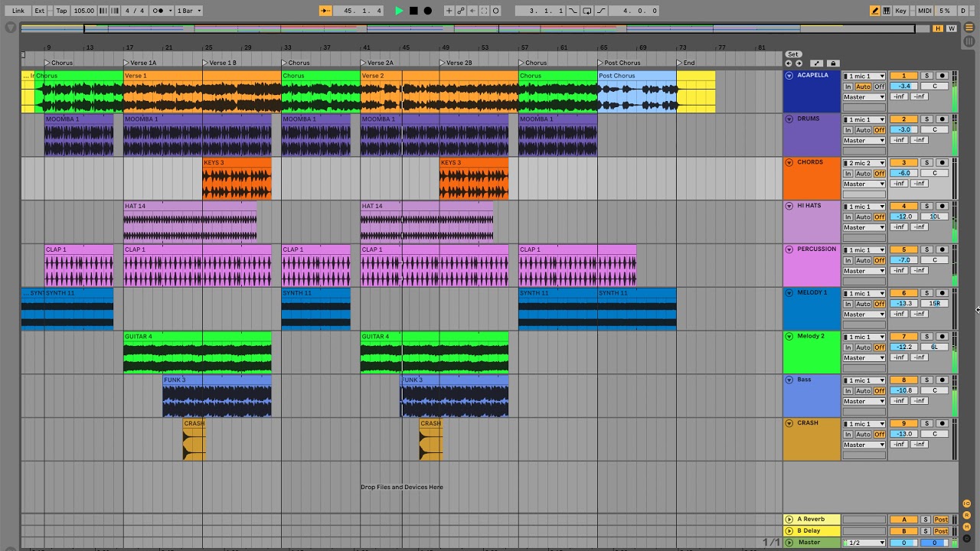
Task: Click the tempo field showing 105.00
Action: (x=83, y=11)
